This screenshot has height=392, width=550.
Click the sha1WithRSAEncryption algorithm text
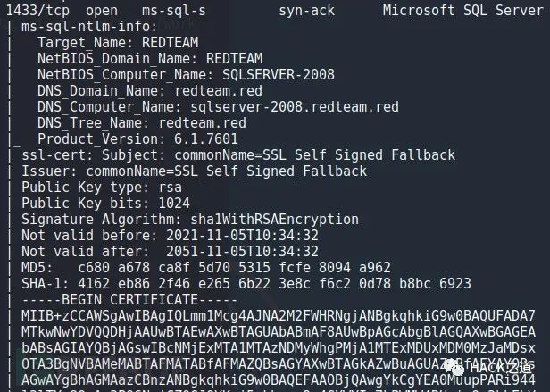coord(274,220)
